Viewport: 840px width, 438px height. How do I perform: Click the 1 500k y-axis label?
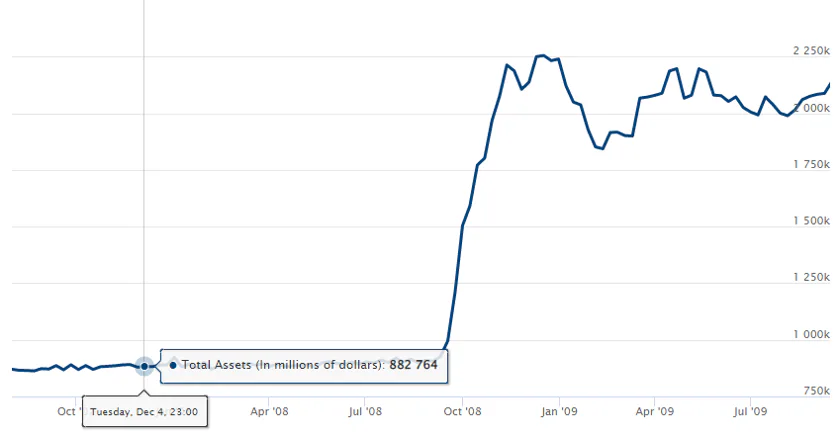pos(811,221)
